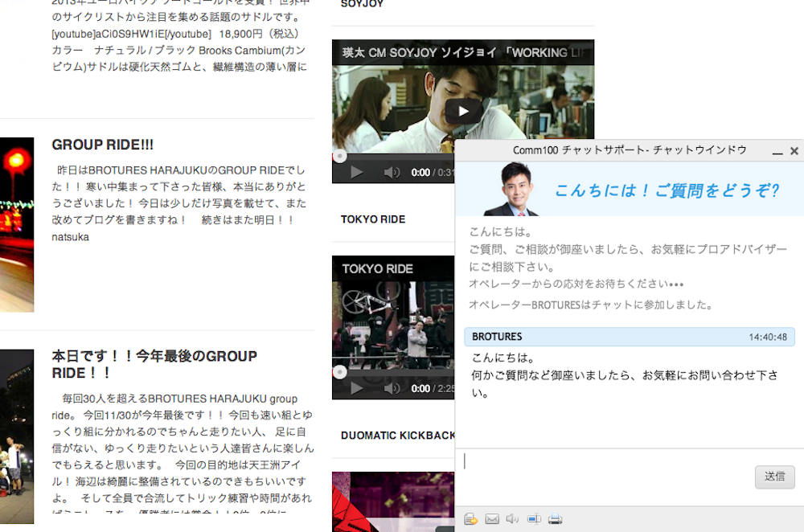Image resolution: width=804 pixels, height=532 pixels.
Task: Click the rename/edit name icon in chat toolbar
Action: click(x=534, y=519)
